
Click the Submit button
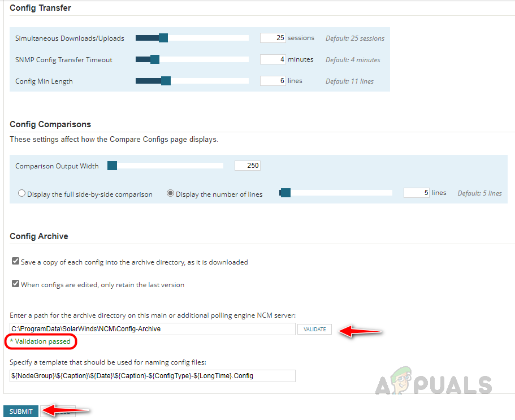point(21,412)
